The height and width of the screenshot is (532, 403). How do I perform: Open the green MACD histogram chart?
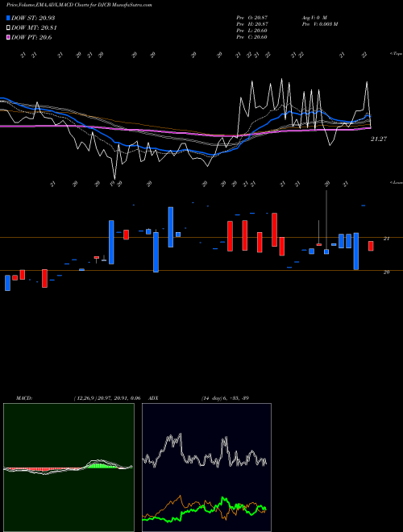click(x=69, y=468)
